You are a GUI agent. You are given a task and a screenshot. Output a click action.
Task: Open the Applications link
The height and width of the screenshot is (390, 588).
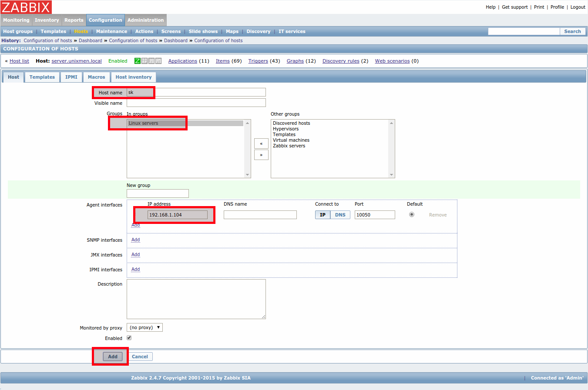pyautogui.click(x=183, y=61)
